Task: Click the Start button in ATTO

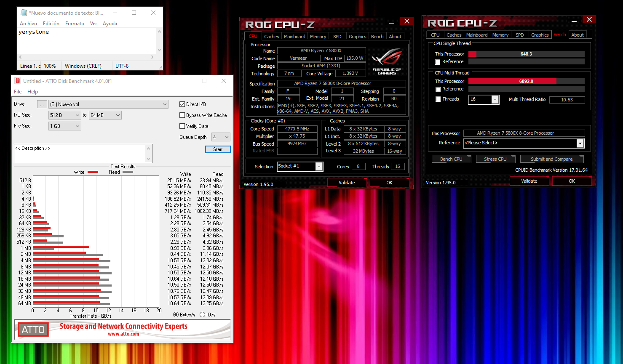Action: pyautogui.click(x=218, y=149)
